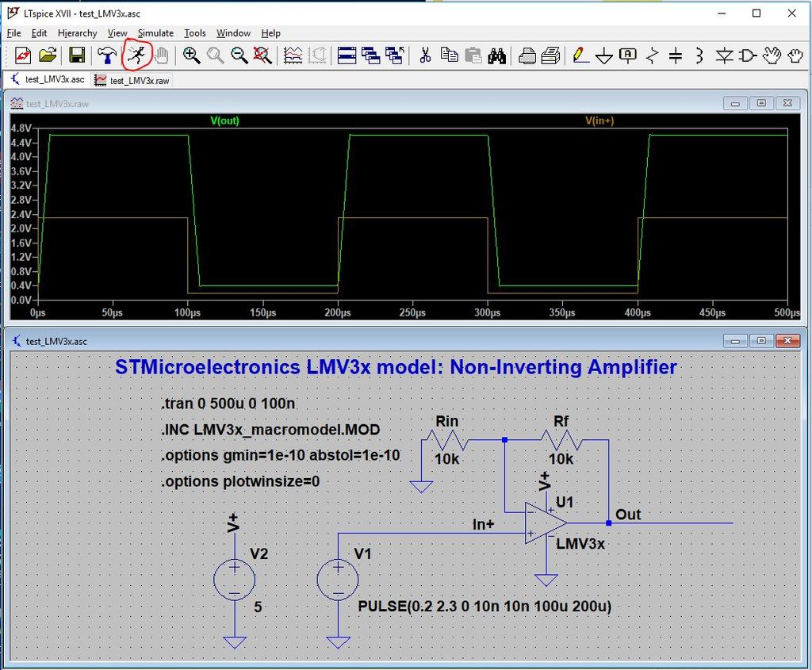Open the Help menu

(270, 33)
